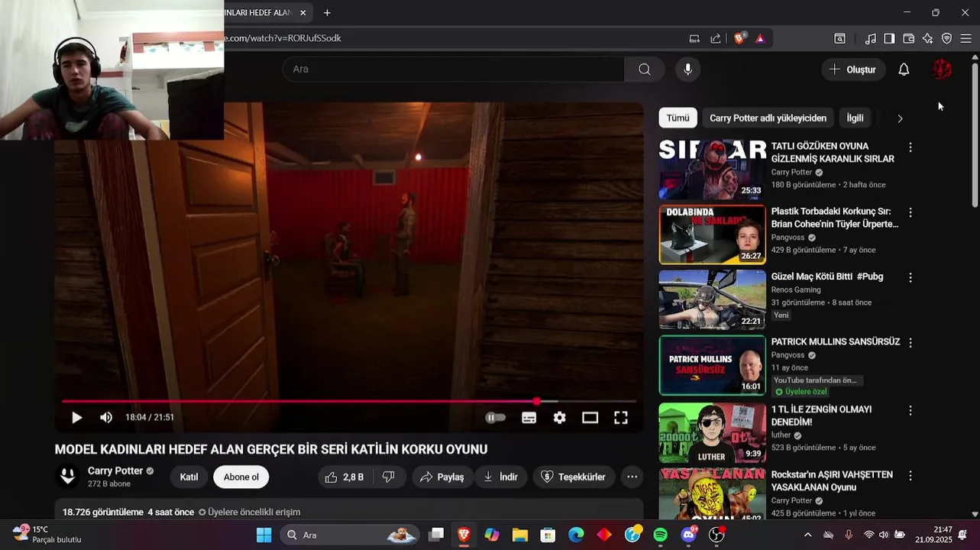980x550 pixels.
Task: Open Discord from the taskbar
Action: coord(688,535)
